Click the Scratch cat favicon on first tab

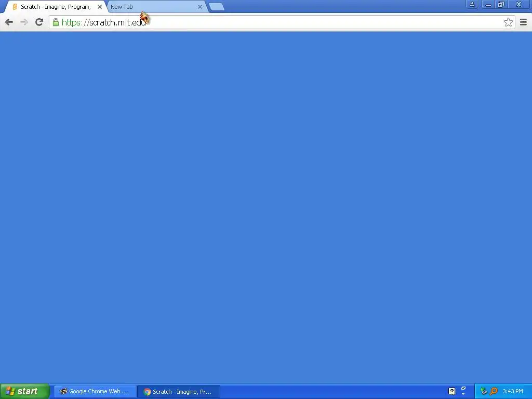[15, 7]
